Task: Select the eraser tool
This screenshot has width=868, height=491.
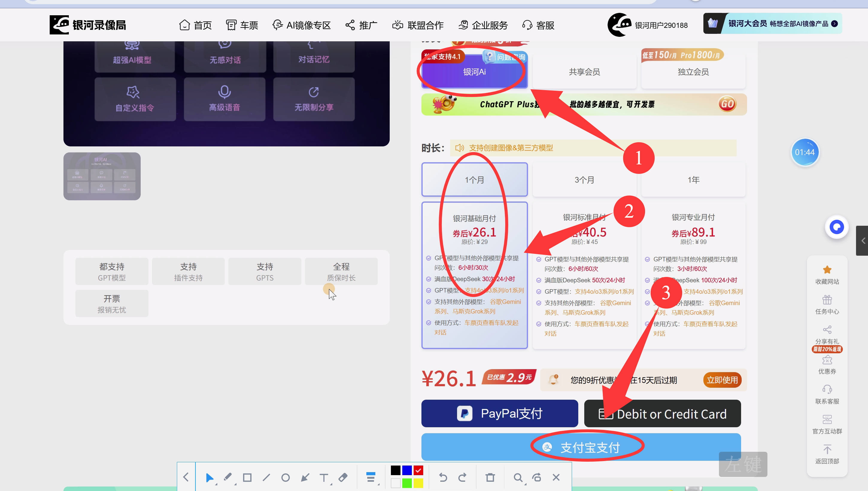Action: tap(343, 478)
